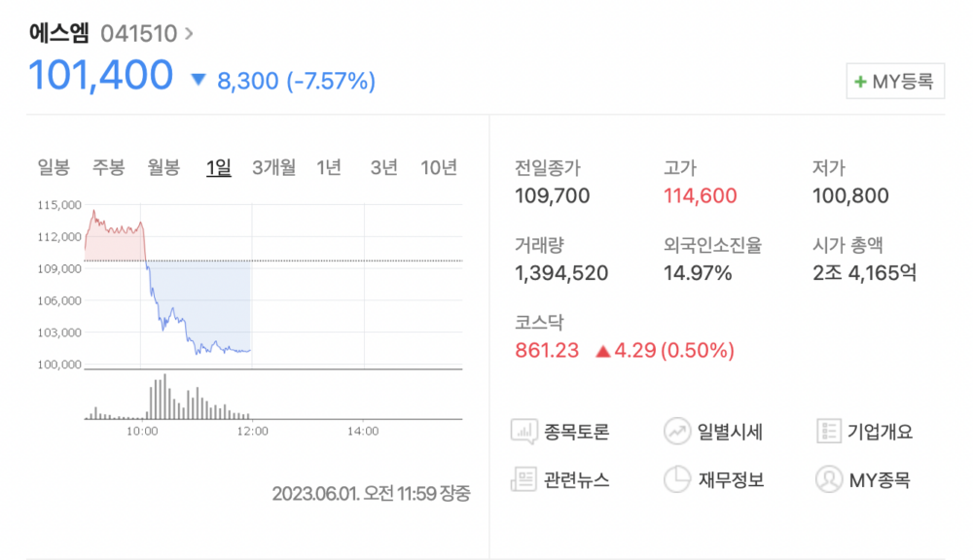Open 종목토론 discussion icon

click(x=524, y=432)
